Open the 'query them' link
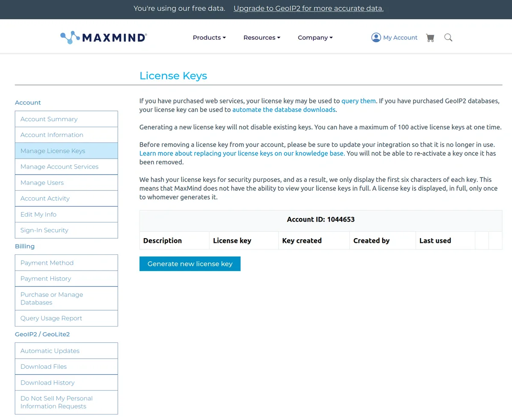Viewport: 512px width, 420px height. [358, 101]
